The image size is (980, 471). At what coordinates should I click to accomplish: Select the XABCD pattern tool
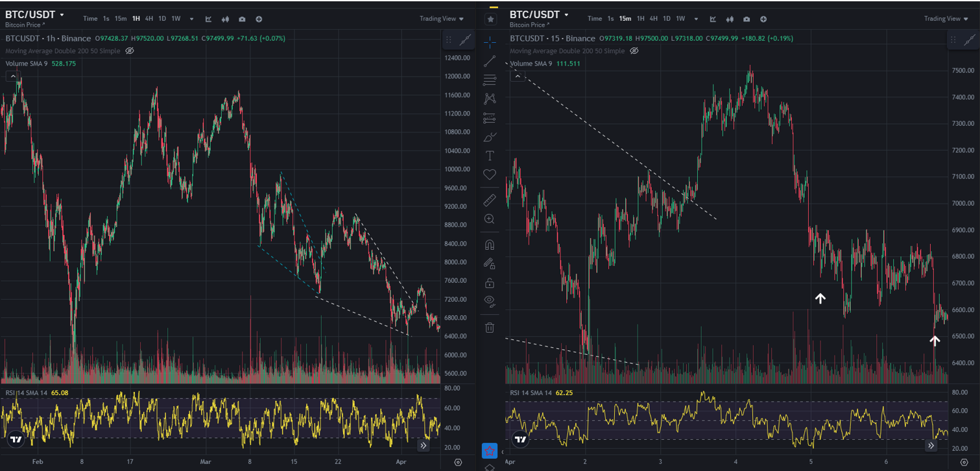tap(490, 99)
